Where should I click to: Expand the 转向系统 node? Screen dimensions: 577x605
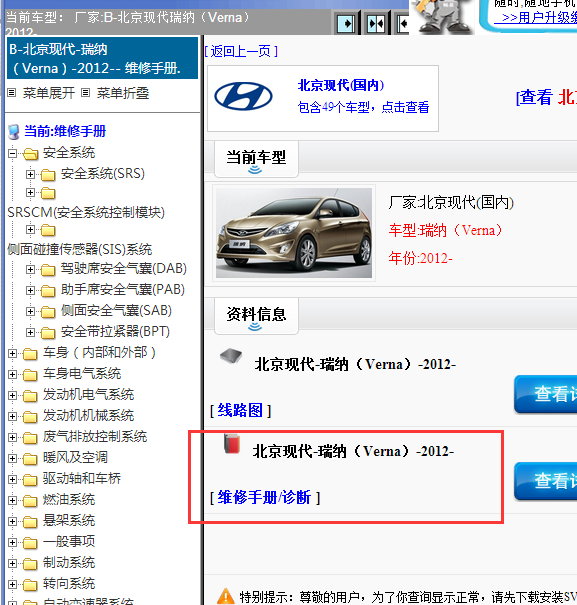(12, 585)
